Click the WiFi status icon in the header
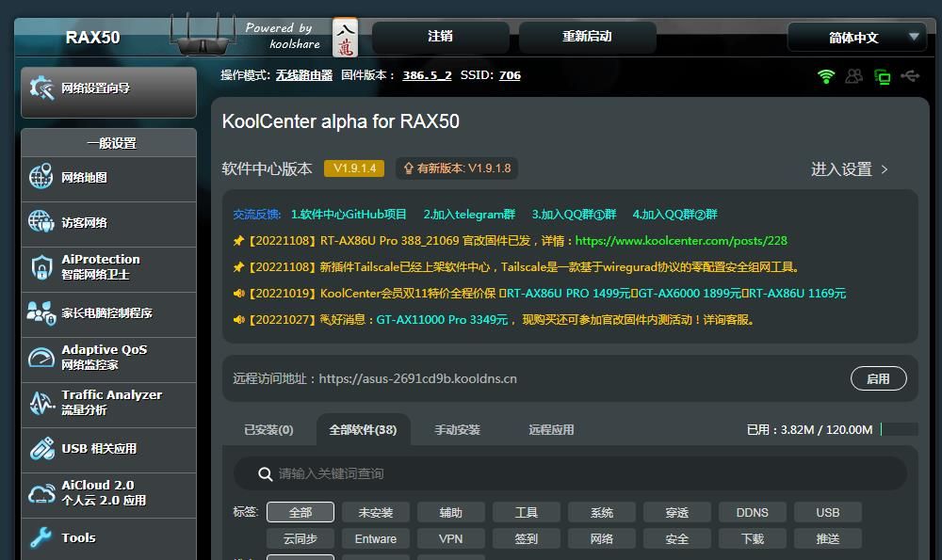The width and height of the screenshot is (942, 560). click(x=826, y=75)
